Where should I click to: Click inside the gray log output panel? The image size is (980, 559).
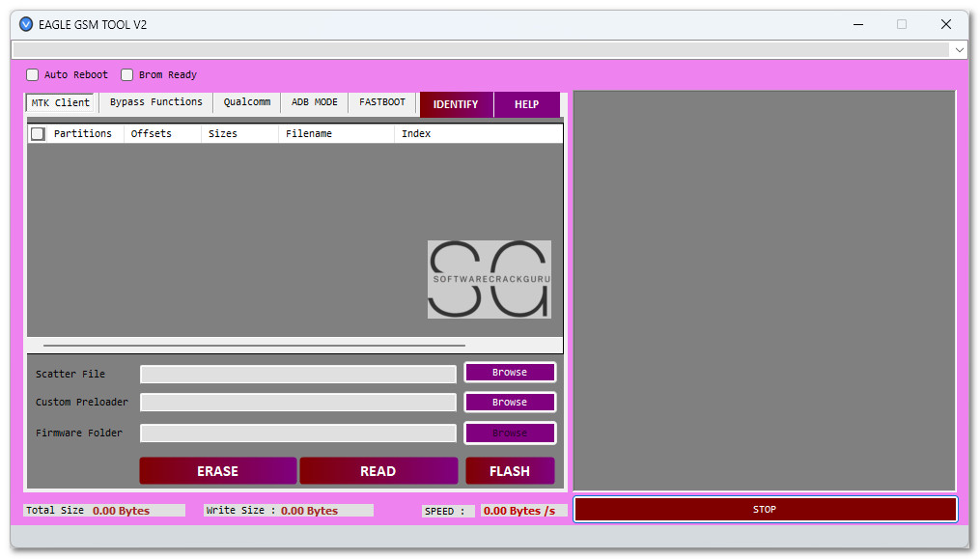(x=765, y=291)
